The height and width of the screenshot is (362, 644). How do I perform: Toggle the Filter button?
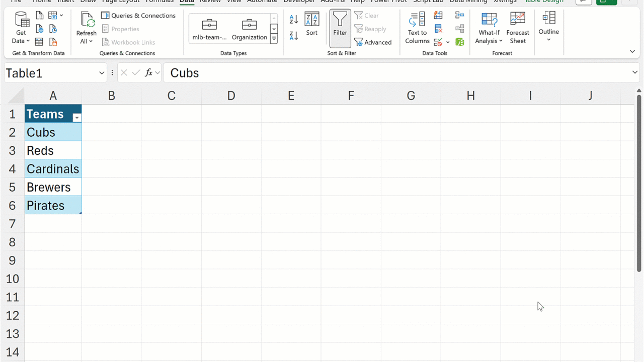(x=340, y=28)
